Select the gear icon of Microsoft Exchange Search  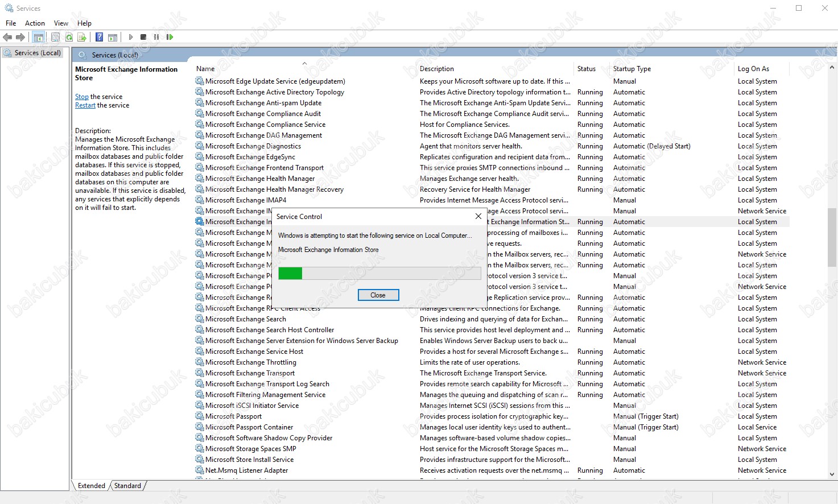[199, 319]
